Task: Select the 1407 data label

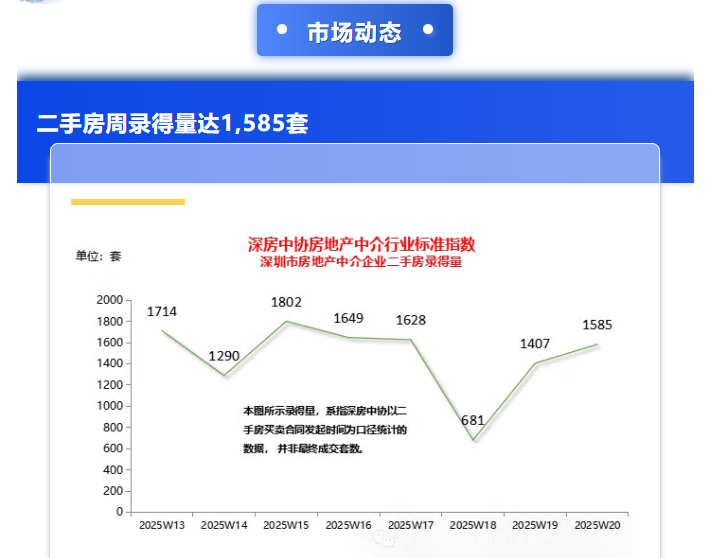Action: [x=535, y=344]
